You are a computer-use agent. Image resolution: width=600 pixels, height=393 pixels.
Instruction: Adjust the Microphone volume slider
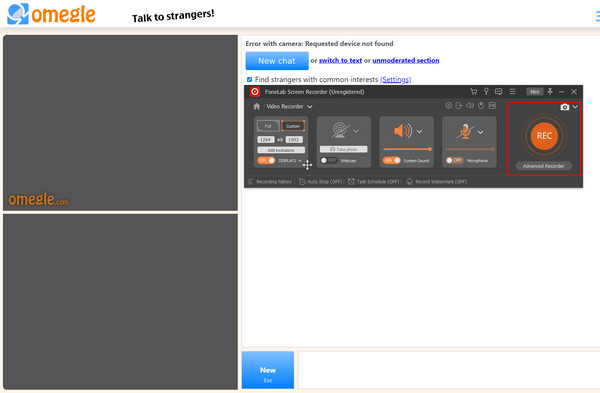click(470, 149)
